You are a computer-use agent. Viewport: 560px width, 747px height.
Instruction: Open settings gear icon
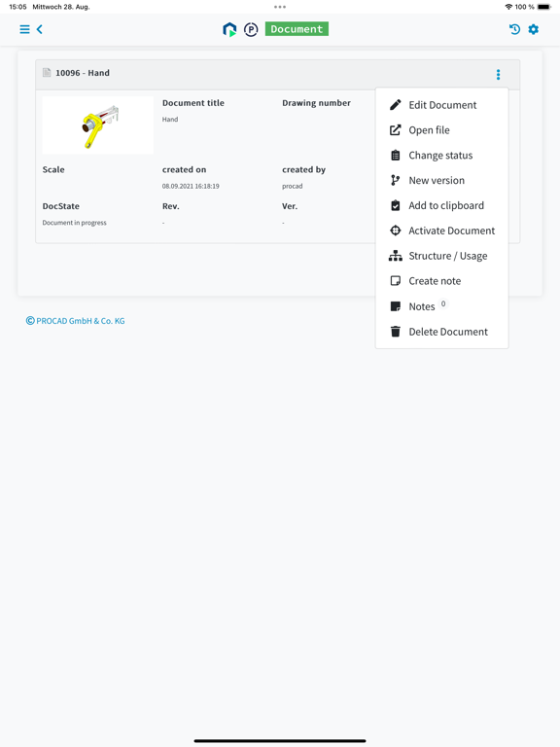pyautogui.click(x=534, y=29)
